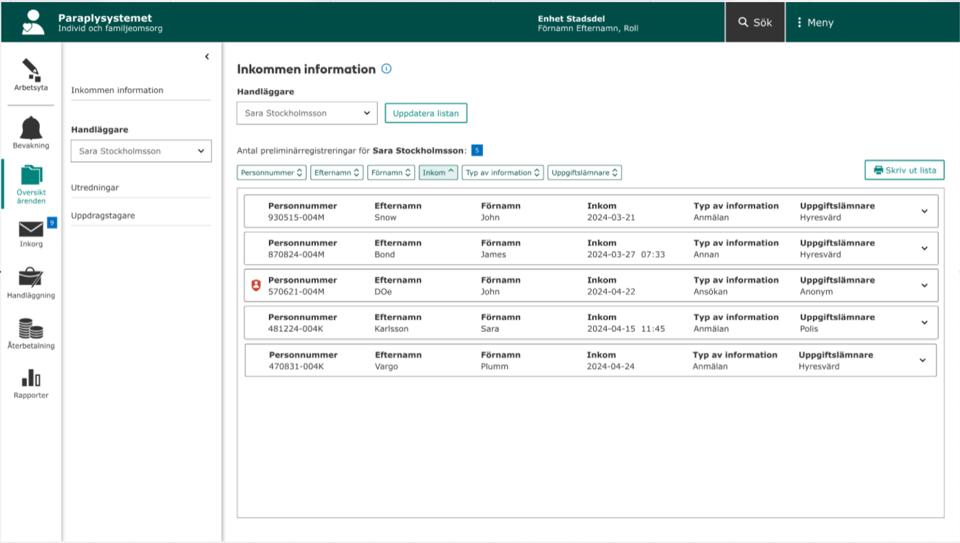This screenshot has height=543, width=960.
Task: Expand the Snow John row
Action: tap(924, 211)
